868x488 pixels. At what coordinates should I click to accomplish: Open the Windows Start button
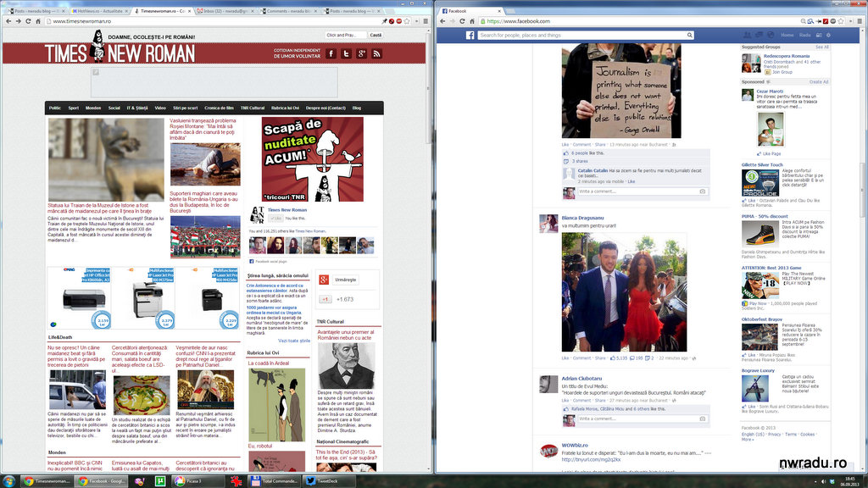[8, 481]
